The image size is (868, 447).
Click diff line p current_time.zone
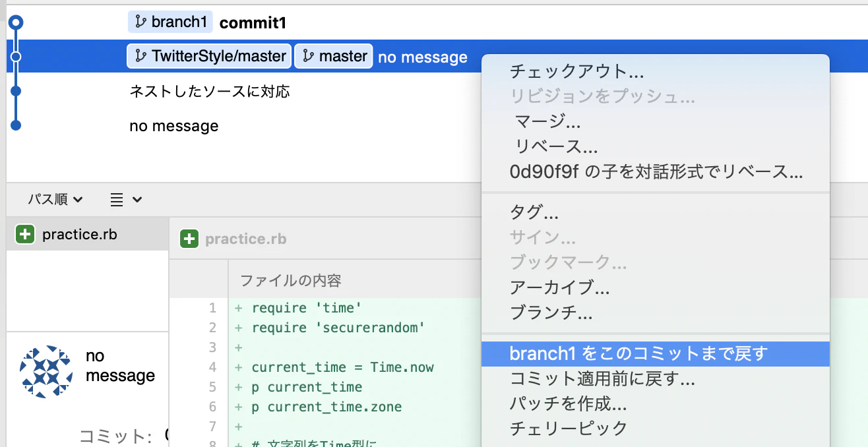tap(326, 407)
